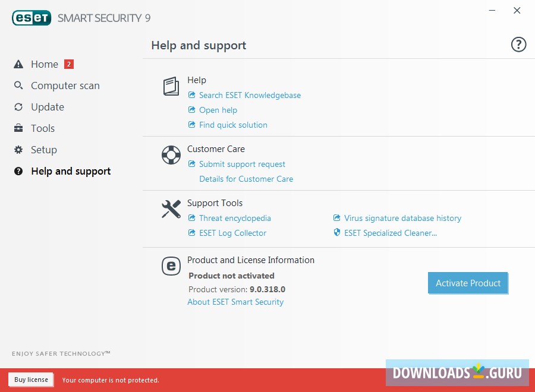The image size is (535, 392).
Task: Open the Tools section
Action: point(43,128)
